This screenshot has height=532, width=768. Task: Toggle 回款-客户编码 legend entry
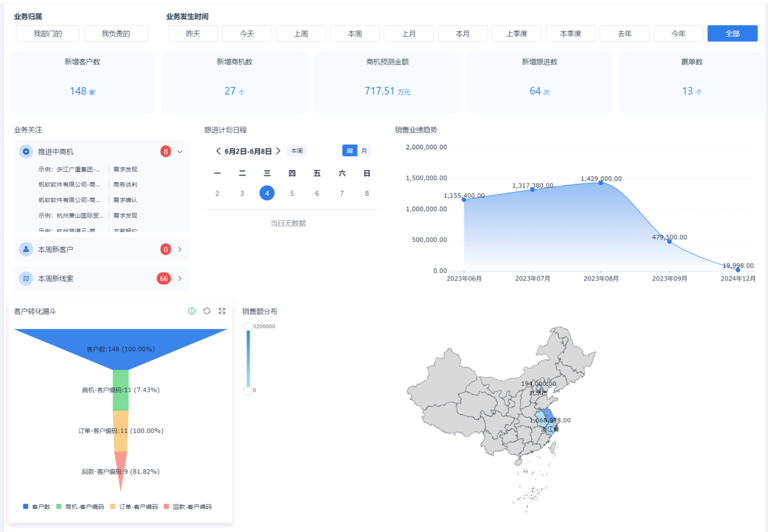[188, 506]
